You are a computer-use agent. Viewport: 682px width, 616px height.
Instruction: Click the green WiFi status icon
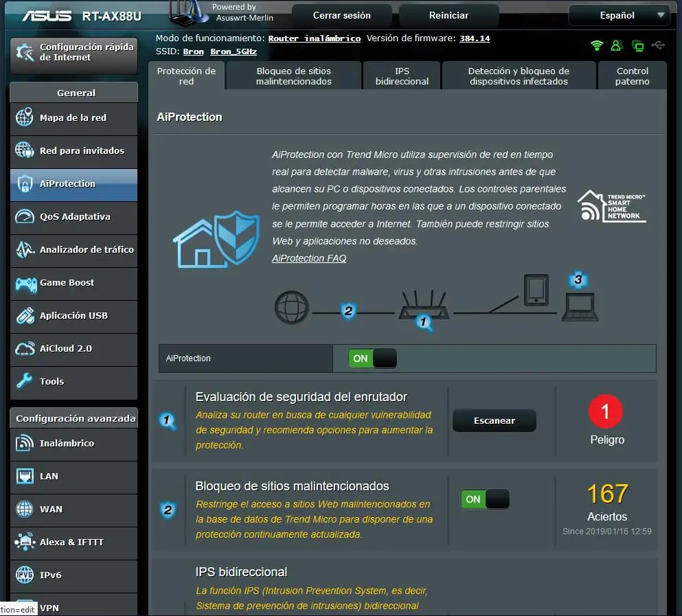pyautogui.click(x=597, y=45)
